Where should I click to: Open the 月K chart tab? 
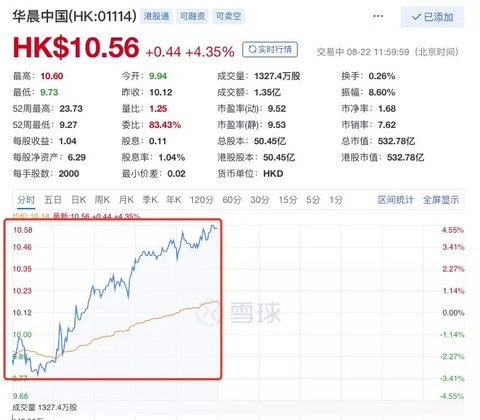pyautogui.click(x=126, y=200)
